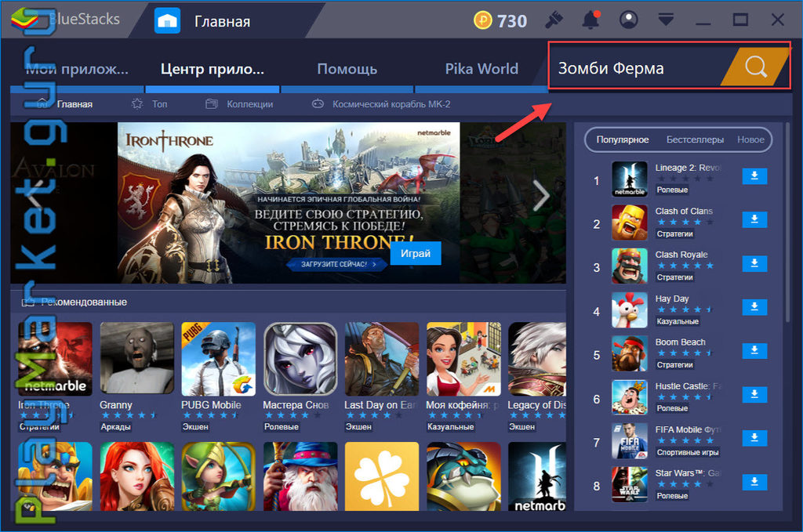Click Казуальные tag under Hay Day
The image size is (803, 532).
(677, 321)
